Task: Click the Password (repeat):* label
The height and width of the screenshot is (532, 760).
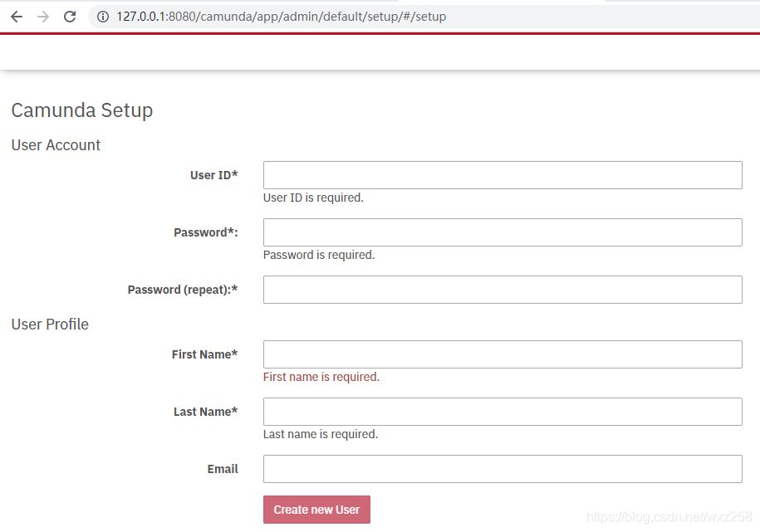Action: click(183, 290)
